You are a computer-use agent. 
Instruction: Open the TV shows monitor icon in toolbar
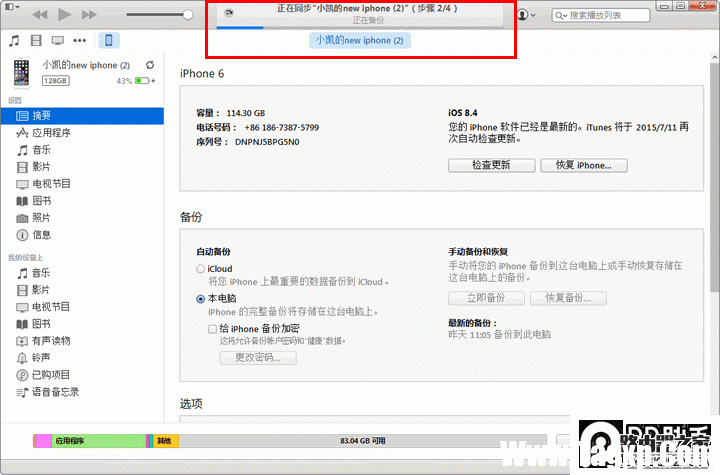(58, 40)
